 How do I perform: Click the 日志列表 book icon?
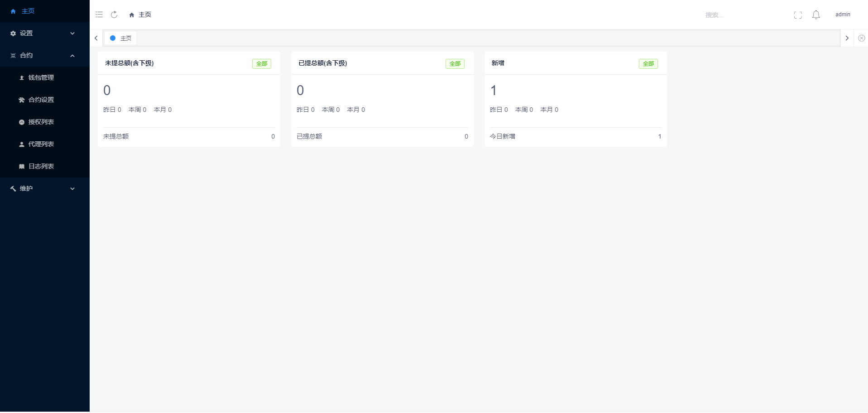(x=22, y=167)
